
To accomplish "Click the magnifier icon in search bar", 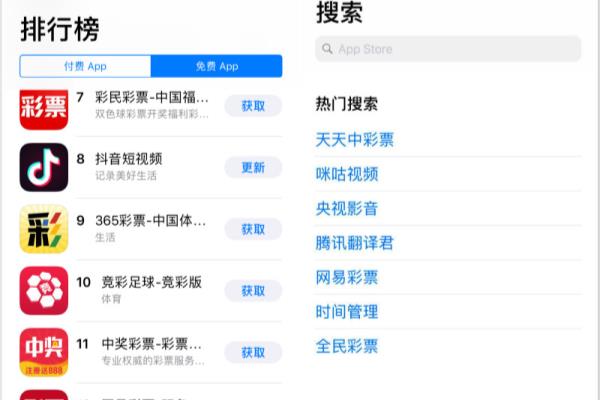I will (327, 49).
